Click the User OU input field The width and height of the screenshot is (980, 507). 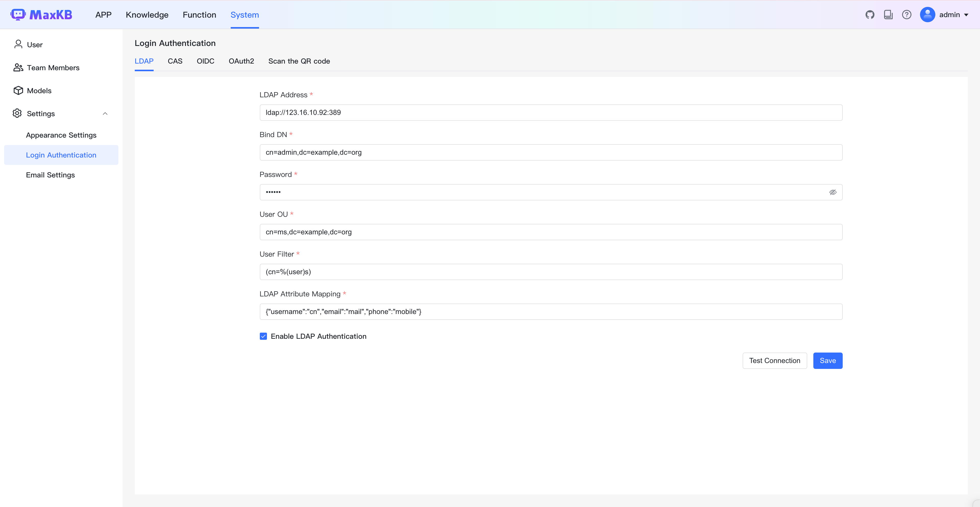pyautogui.click(x=551, y=232)
